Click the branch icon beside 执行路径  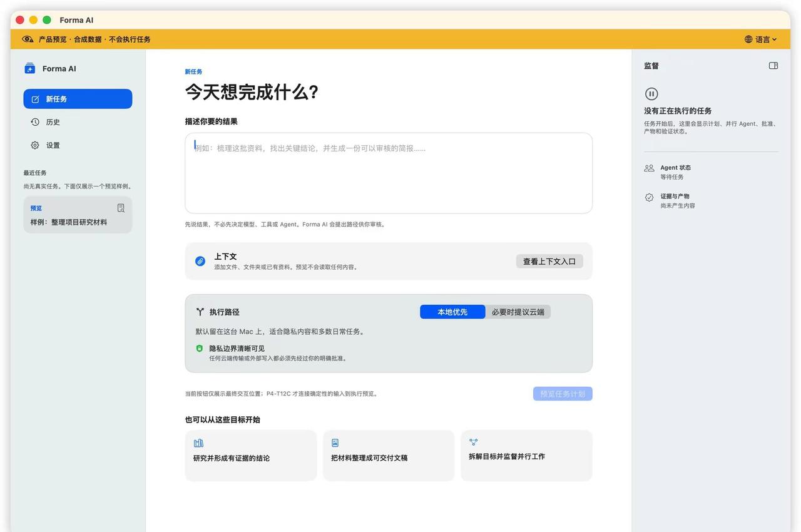click(200, 312)
